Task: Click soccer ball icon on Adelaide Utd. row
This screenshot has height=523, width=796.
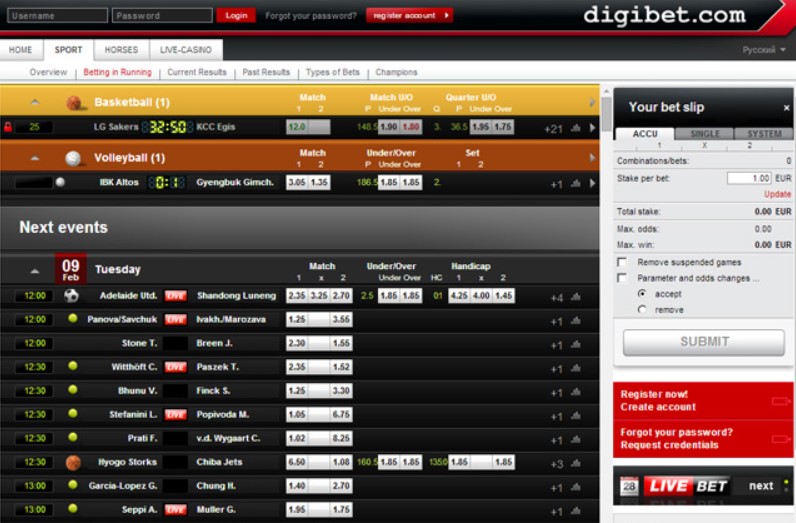Action: [x=72, y=296]
